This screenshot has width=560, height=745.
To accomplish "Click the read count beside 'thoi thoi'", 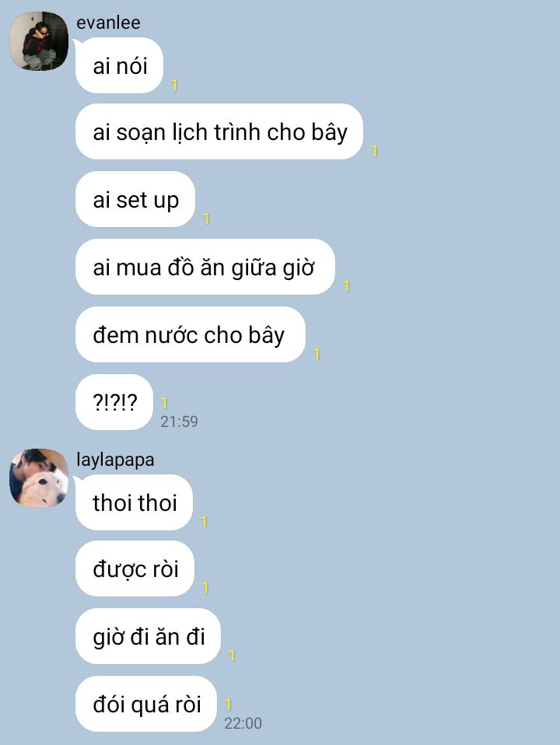I will [204, 522].
